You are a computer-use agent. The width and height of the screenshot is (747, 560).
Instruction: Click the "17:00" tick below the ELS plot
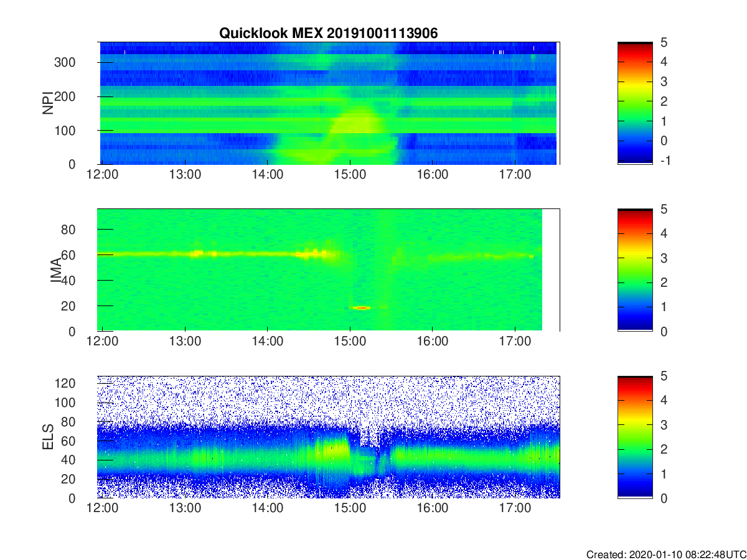(515, 508)
